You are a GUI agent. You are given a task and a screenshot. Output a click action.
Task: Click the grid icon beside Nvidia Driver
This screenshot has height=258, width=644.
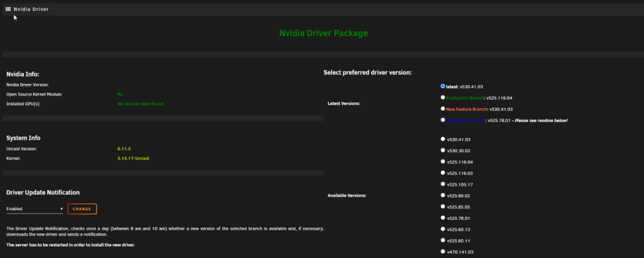click(8, 8)
